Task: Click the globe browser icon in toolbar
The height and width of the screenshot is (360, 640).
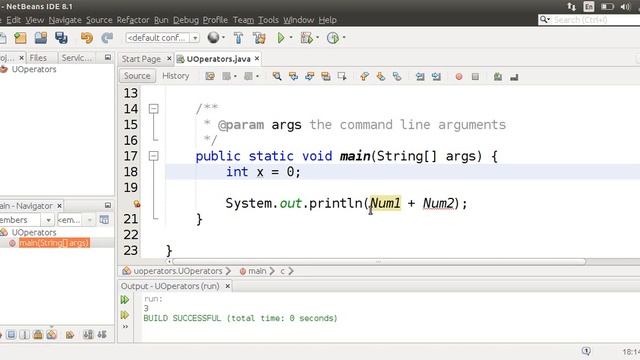Action: point(213,38)
